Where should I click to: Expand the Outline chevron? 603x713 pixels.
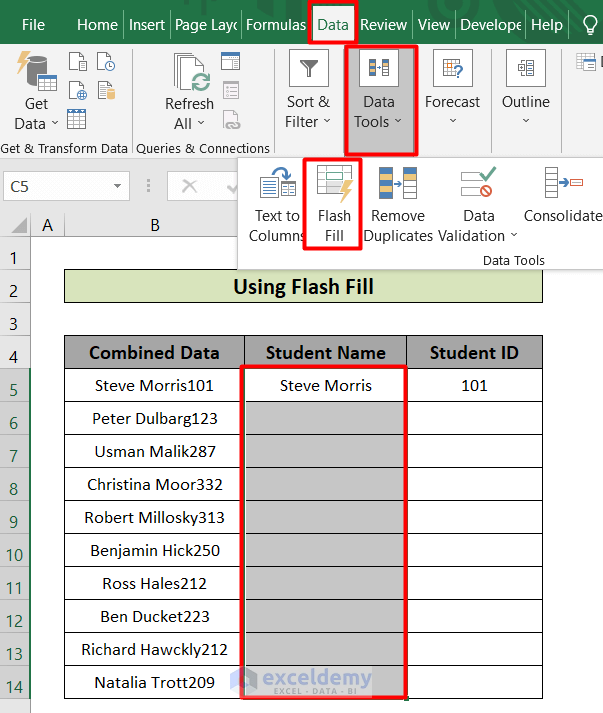point(526,121)
